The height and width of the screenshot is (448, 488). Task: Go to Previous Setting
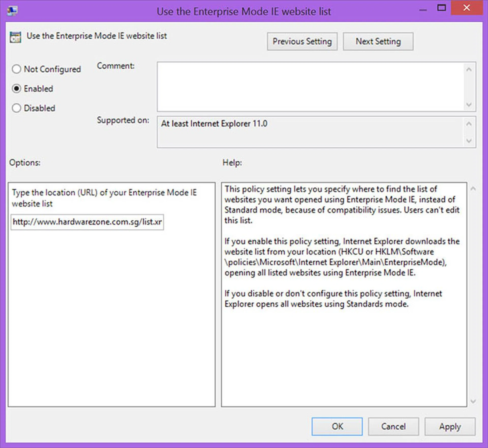click(302, 41)
